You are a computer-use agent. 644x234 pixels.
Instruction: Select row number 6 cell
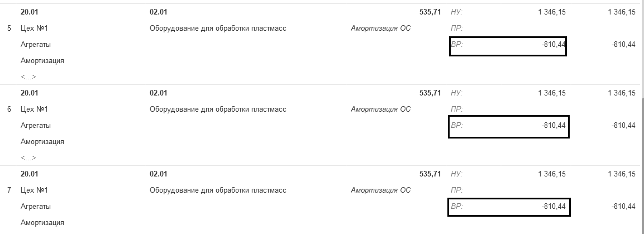point(9,109)
